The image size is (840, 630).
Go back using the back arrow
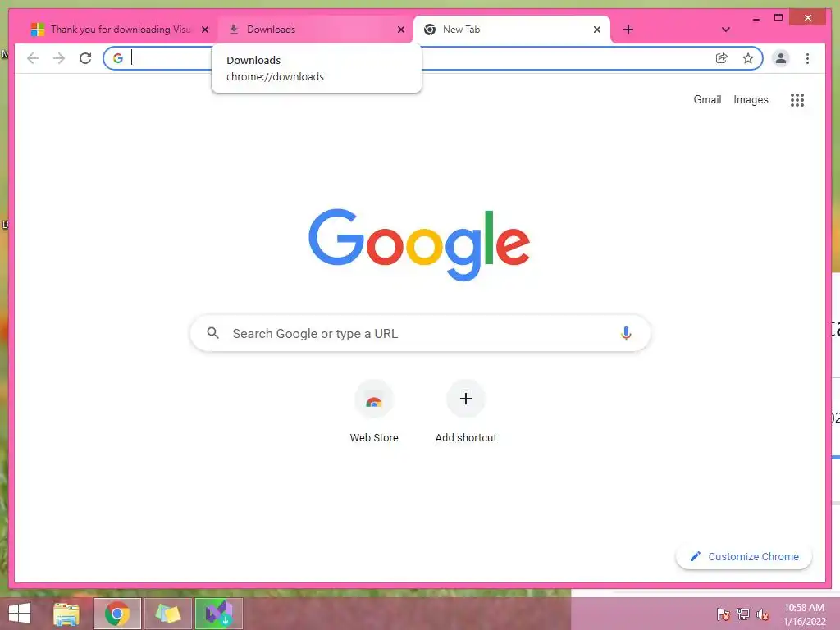point(33,58)
